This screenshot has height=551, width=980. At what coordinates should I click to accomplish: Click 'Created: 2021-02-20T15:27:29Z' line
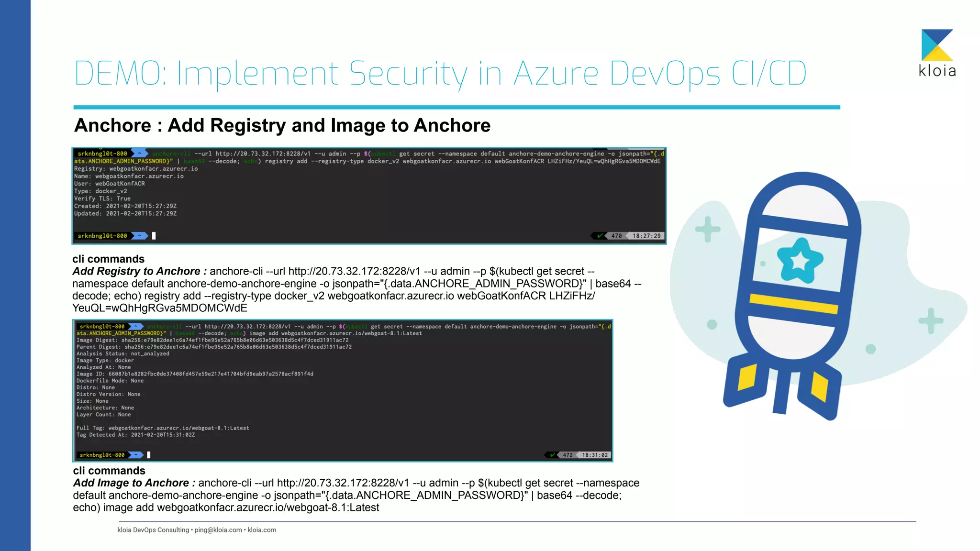click(125, 206)
